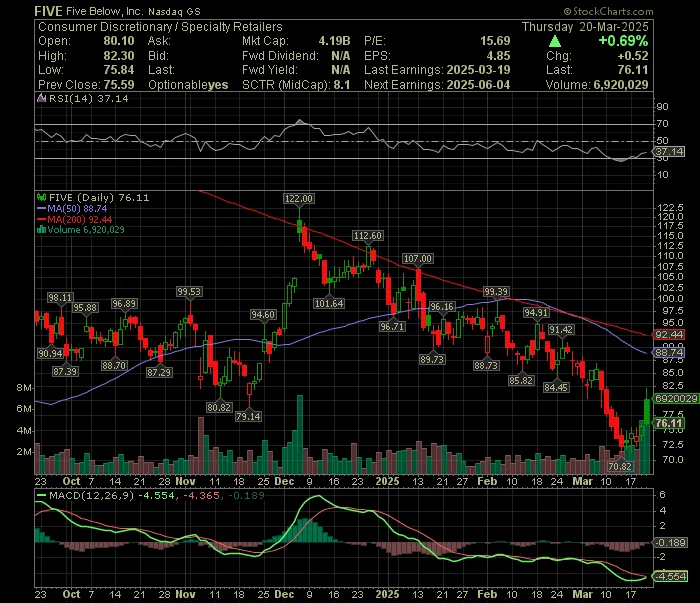Click the Next Earnings 2025-06-04 value
Screen dimensions: 700x603
pos(478,85)
